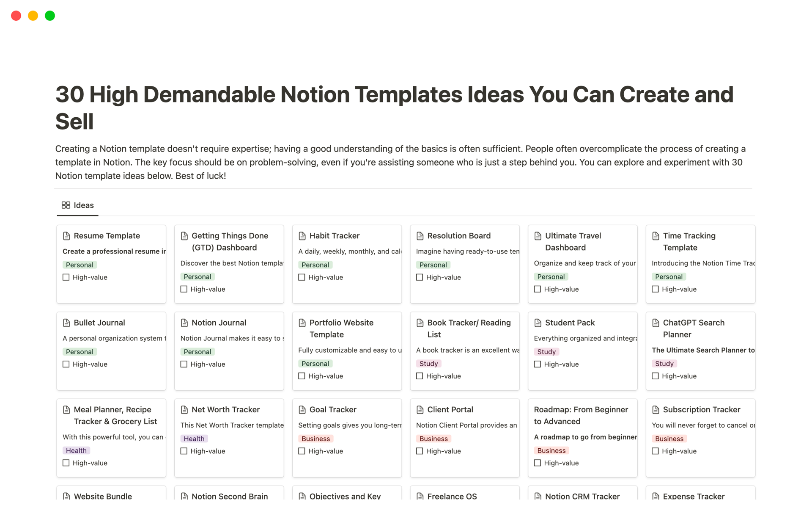Click the Net Worth Tracker page icon
Screen dimensions: 812x508
coord(184,410)
